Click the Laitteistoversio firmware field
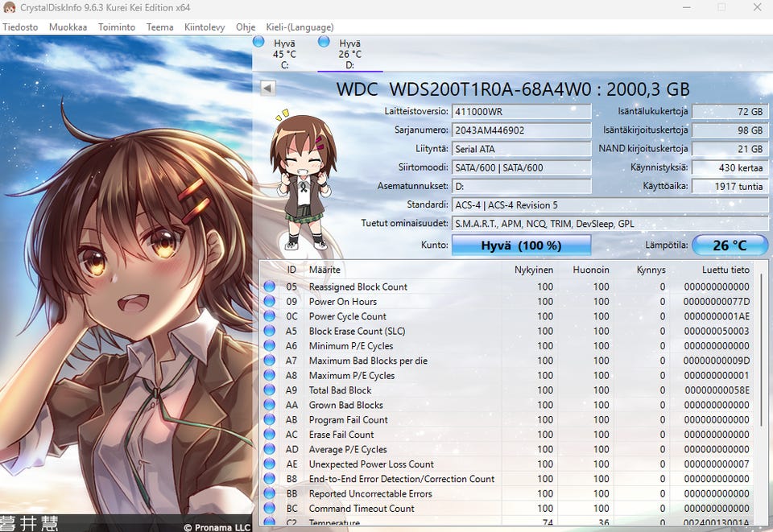The image size is (773, 532). pyautogui.click(x=521, y=112)
